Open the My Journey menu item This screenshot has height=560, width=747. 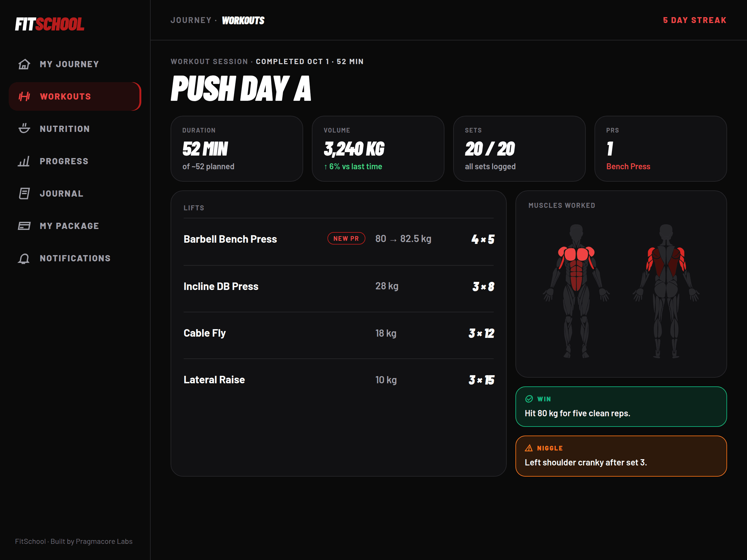[75, 64]
